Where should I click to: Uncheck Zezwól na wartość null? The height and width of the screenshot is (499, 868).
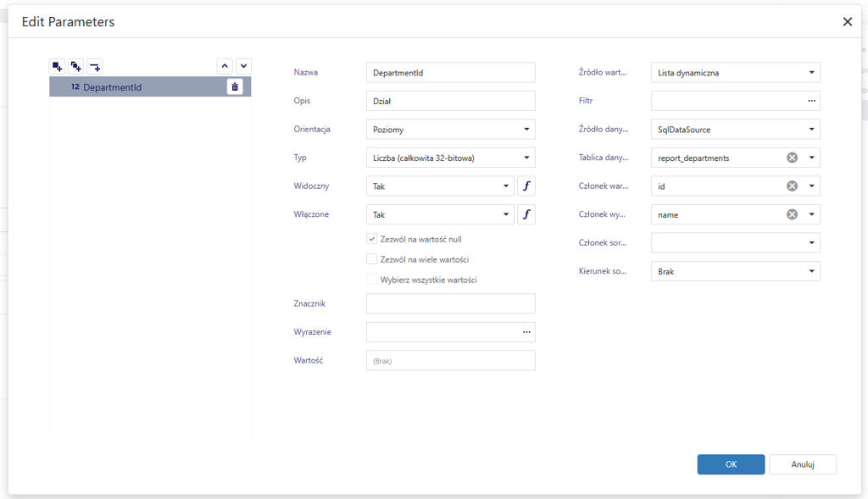tap(371, 240)
